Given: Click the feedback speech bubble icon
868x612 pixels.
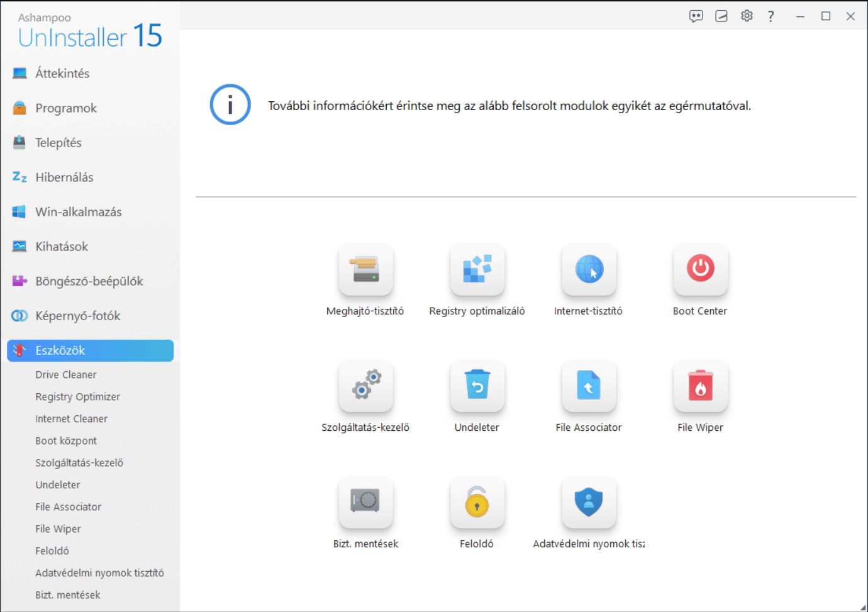Looking at the screenshot, I should click(x=696, y=16).
